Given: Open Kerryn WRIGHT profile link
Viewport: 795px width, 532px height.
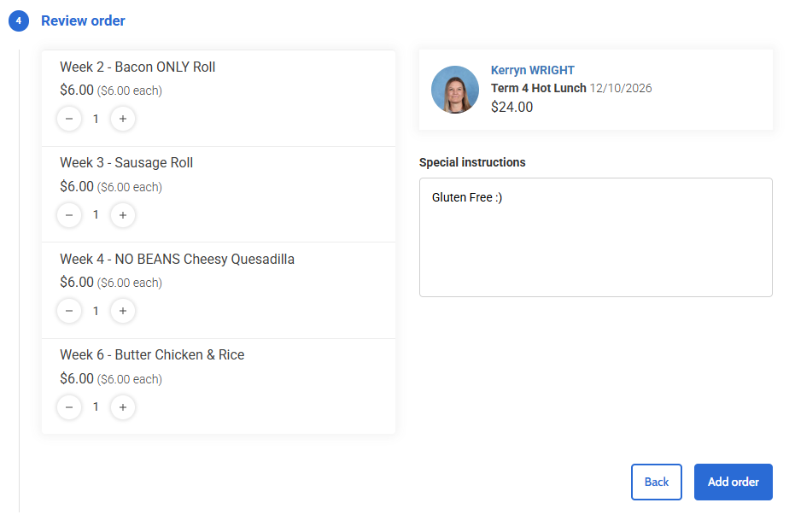Looking at the screenshot, I should (532, 70).
